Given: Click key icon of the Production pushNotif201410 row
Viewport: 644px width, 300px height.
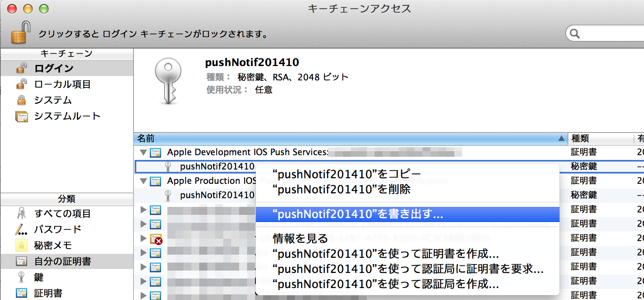Looking at the screenshot, I should point(168,195).
